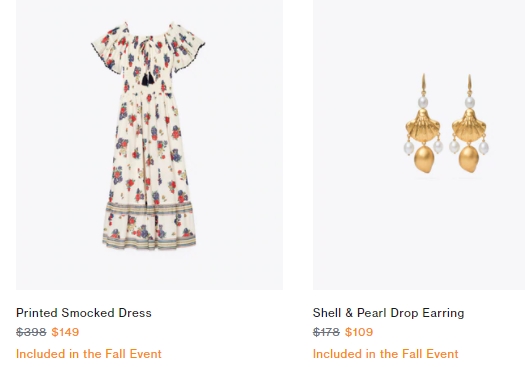Click the gold drop on the left earring
Screen dimensions: 525x367
tap(424, 159)
